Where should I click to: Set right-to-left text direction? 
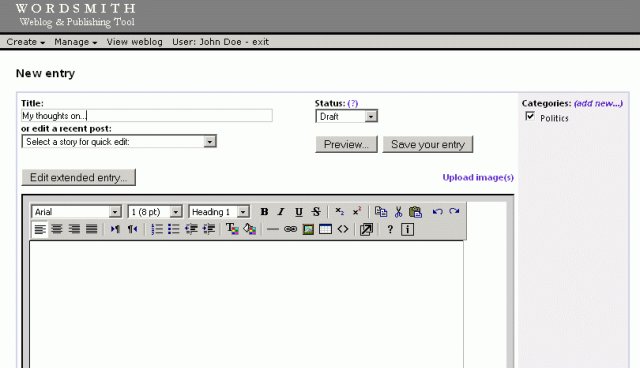coord(132,229)
